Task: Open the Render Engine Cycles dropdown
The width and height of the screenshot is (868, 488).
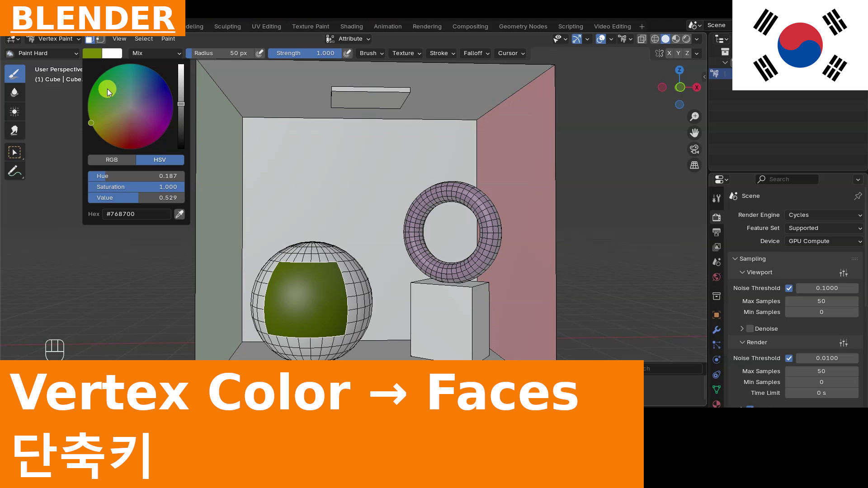Action: (825, 215)
